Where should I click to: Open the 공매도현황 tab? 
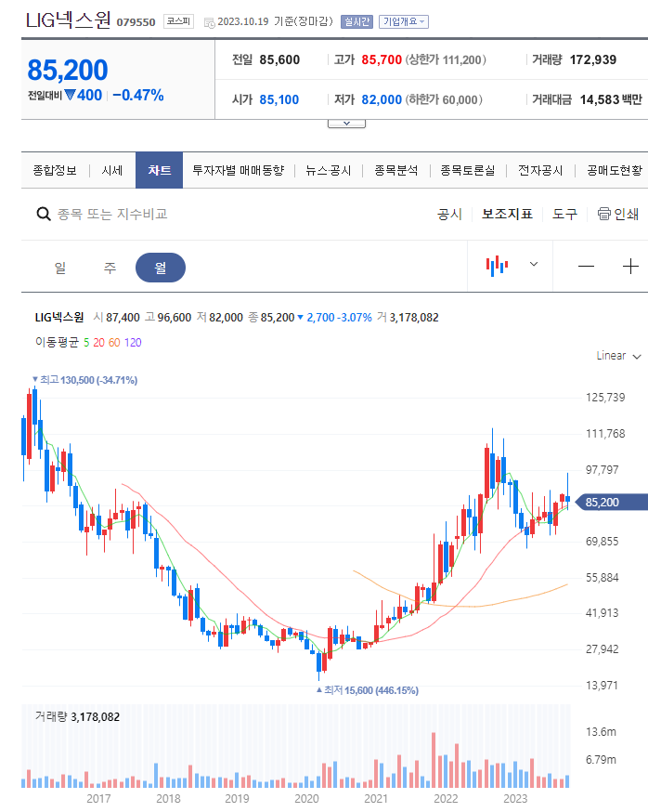click(615, 170)
